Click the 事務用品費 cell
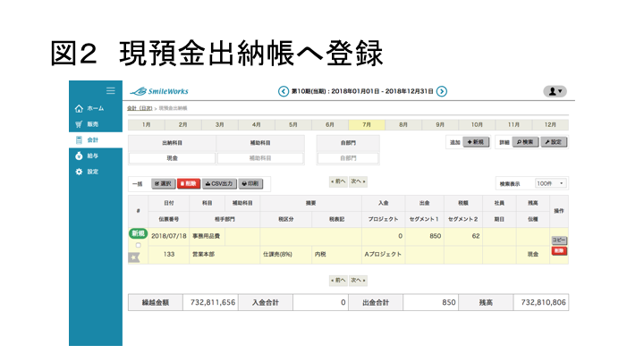 point(207,236)
